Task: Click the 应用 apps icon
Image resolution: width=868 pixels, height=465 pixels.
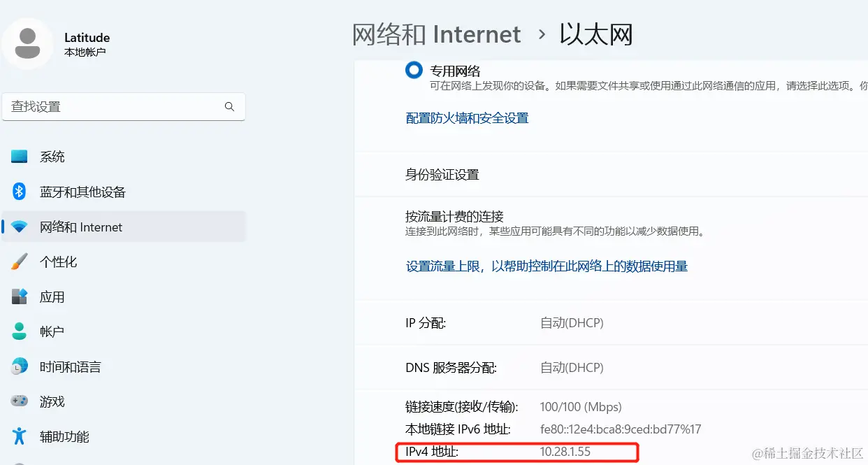Action: click(20, 296)
